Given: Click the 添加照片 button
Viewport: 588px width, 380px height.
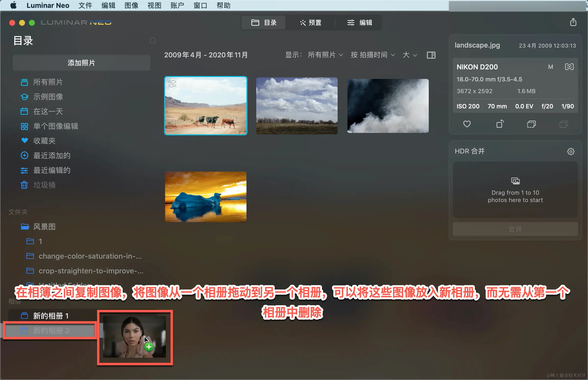Looking at the screenshot, I should (x=81, y=63).
